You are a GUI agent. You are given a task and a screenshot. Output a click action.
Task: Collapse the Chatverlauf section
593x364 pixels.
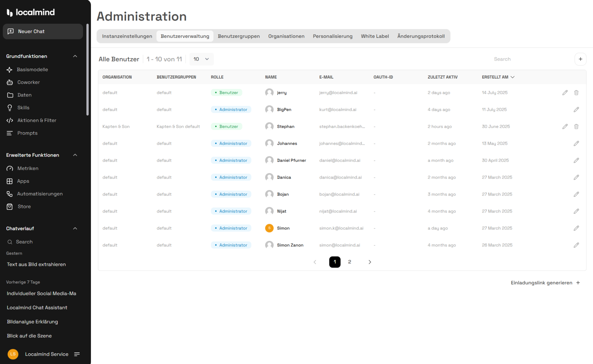[75, 228]
